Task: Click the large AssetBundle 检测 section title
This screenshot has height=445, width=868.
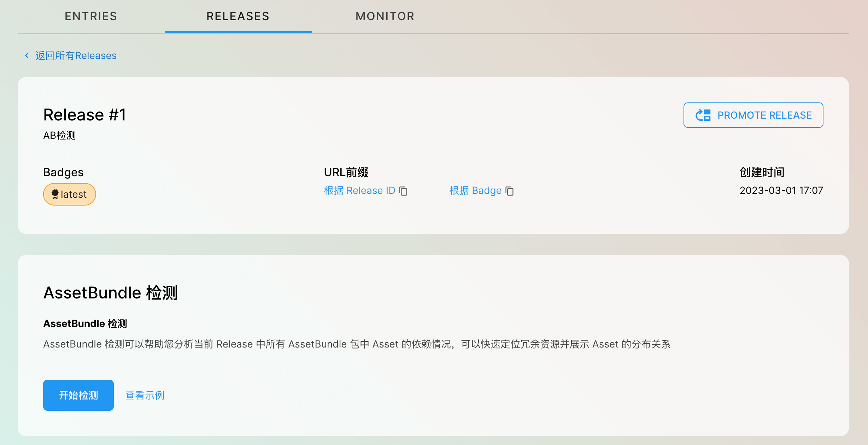Action: [x=110, y=293]
